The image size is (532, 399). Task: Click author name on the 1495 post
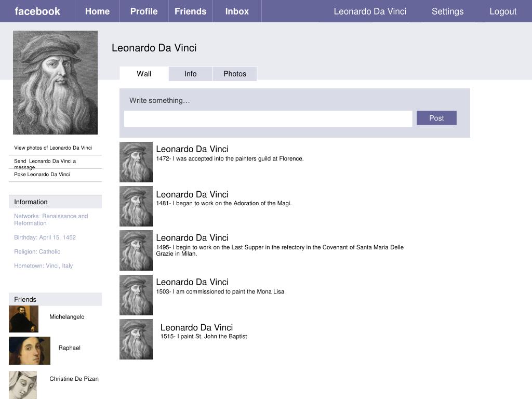(x=192, y=238)
